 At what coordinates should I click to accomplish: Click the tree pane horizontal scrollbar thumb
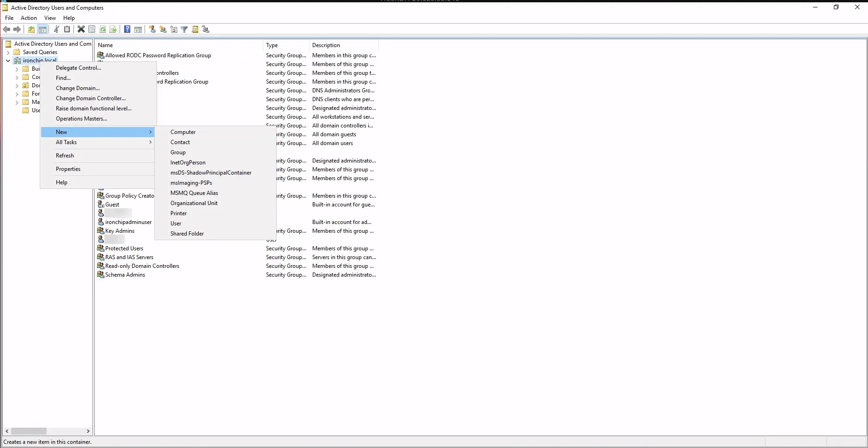[x=29, y=431]
